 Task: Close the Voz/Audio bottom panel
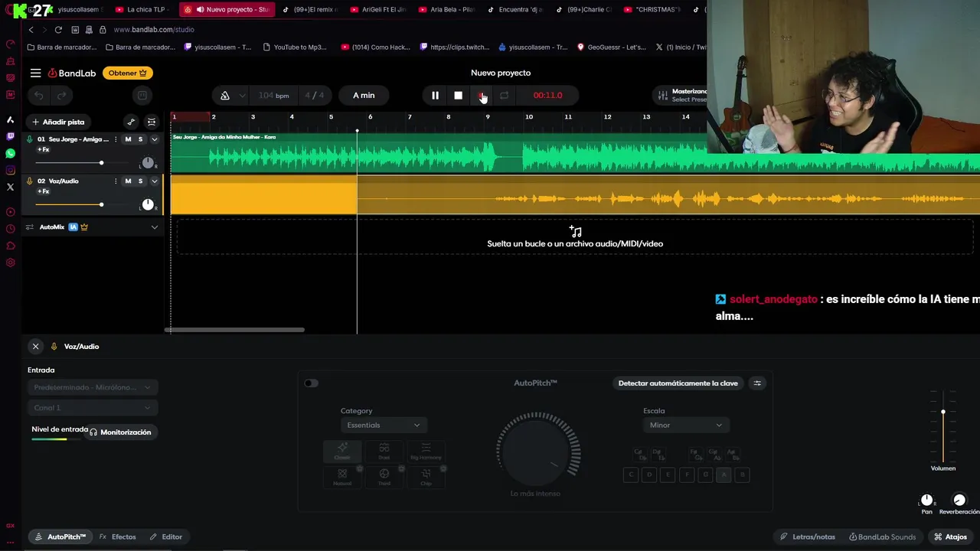pos(35,347)
